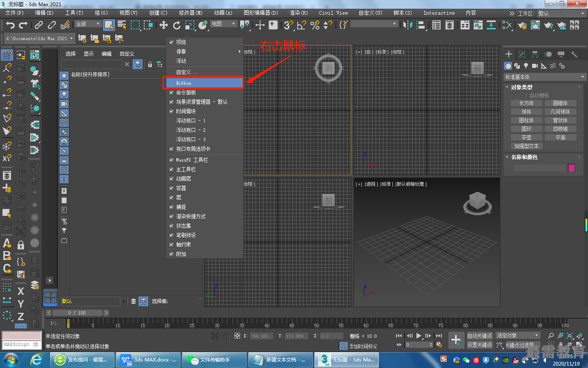Uncheck 渲染快捷方式 in the context menu
588x368 pixels.
171,216
